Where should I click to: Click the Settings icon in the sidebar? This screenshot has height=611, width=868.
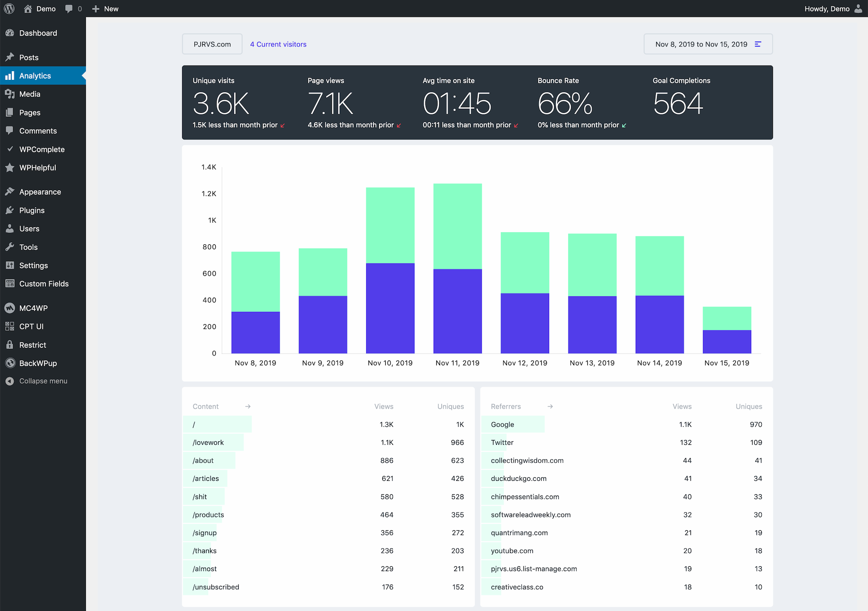point(10,265)
